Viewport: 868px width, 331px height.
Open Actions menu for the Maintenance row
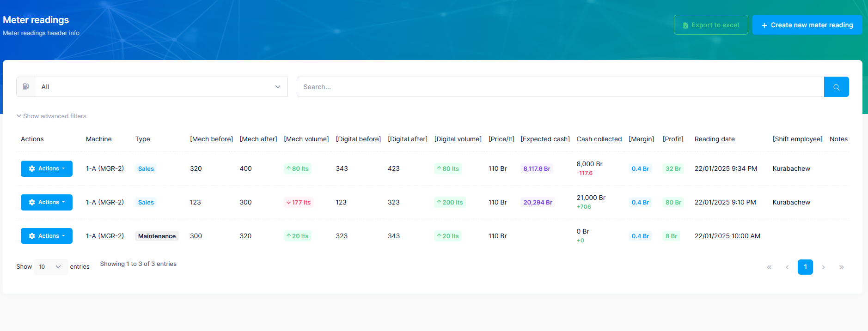point(47,236)
